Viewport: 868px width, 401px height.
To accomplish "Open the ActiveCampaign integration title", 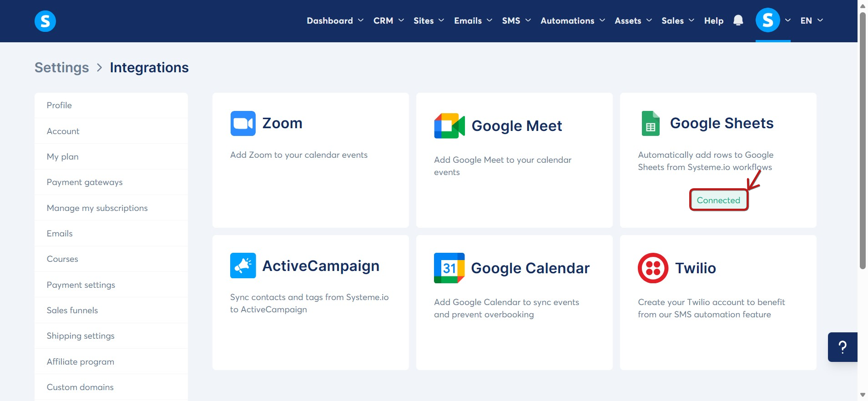I will click(x=321, y=266).
